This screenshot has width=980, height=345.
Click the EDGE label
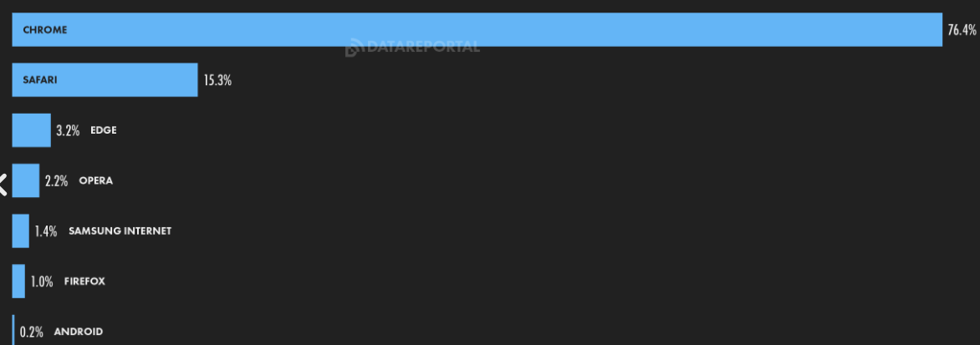point(104,130)
